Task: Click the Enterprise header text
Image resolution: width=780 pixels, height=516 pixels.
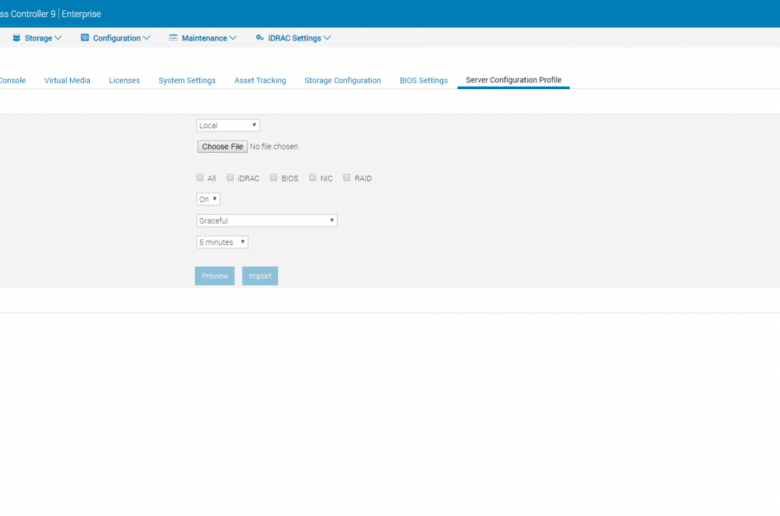Action: [x=81, y=14]
